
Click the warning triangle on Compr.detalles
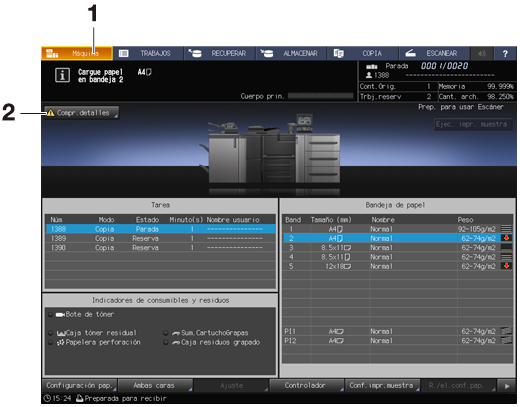(50, 113)
